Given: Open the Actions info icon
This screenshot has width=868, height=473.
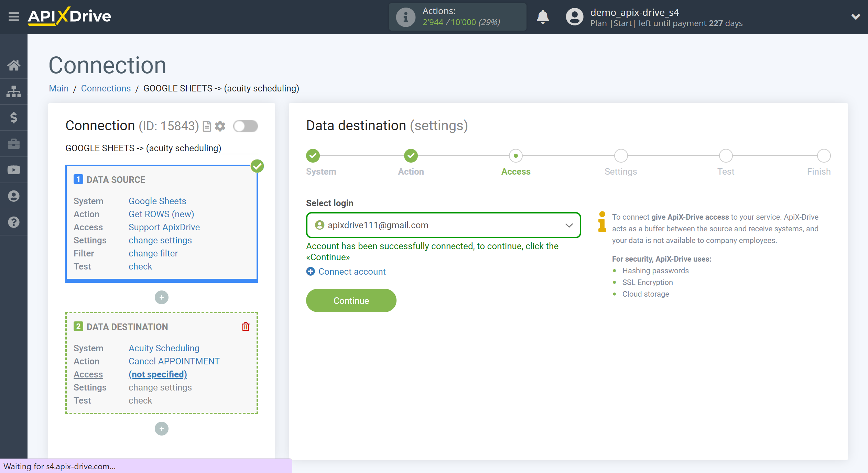Looking at the screenshot, I should coord(405,17).
